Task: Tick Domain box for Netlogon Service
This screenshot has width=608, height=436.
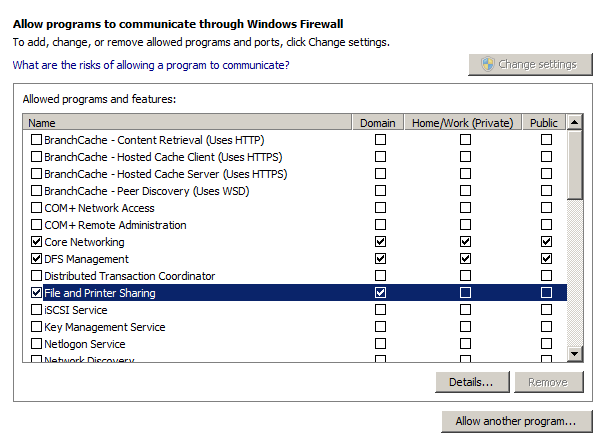Action: coord(380,344)
